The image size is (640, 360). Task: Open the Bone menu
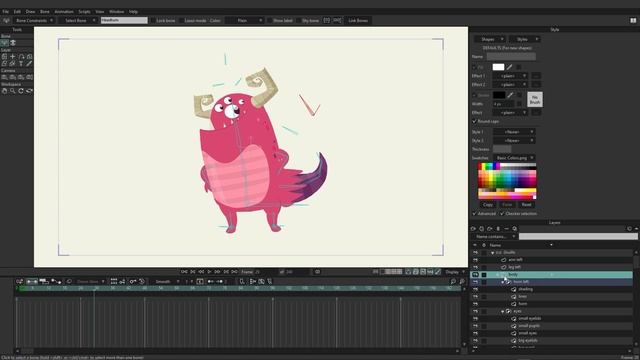[x=44, y=12]
